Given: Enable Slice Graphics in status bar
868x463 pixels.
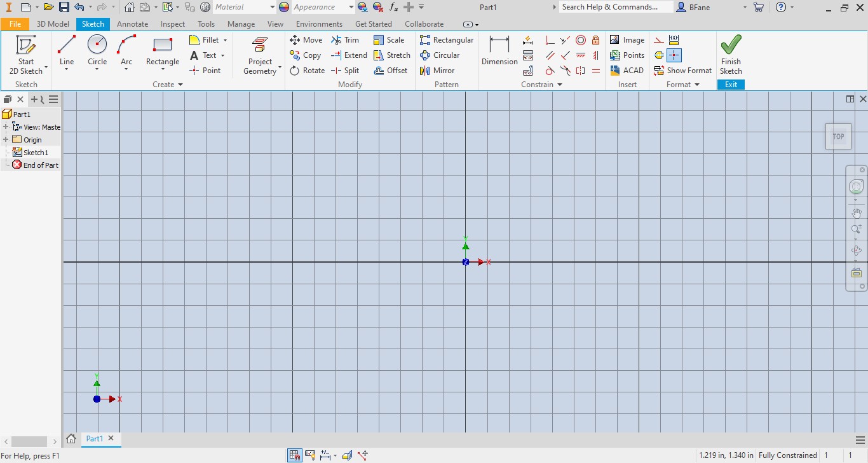Looking at the screenshot, I should (x=347, y=455).
